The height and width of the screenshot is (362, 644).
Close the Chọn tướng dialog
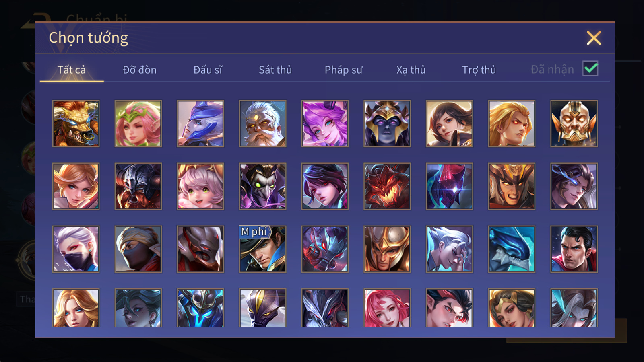tap(594, 38)
